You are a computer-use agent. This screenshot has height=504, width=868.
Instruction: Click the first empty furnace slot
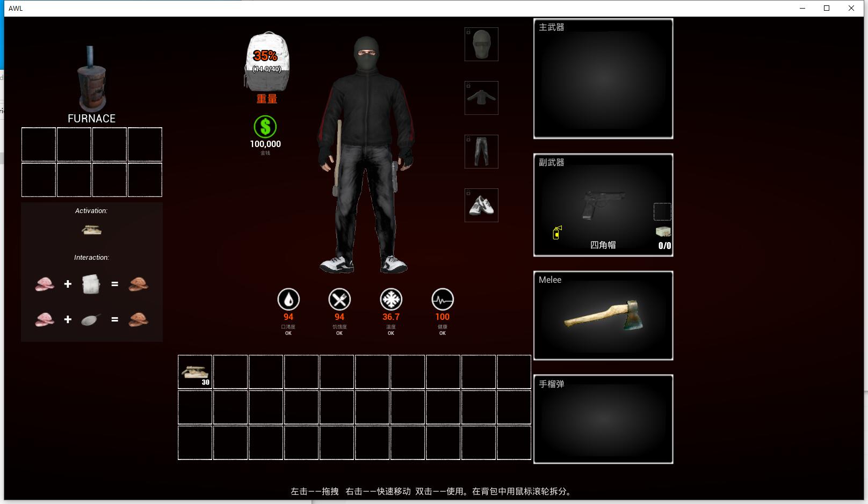pyautogui.click(x=39, y=144)
